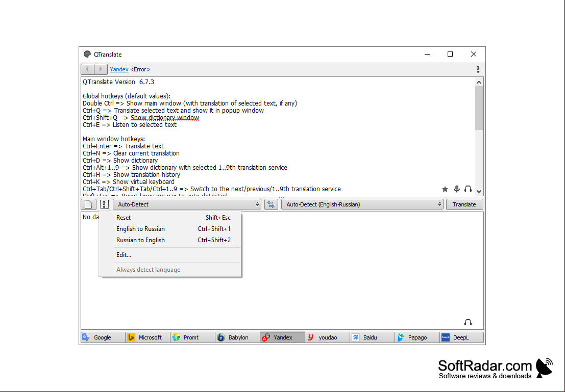565x392 pixels.
Task: Open Auto-Detect (English-Russian) target dropdown
Action: click(x=362, y=204)
